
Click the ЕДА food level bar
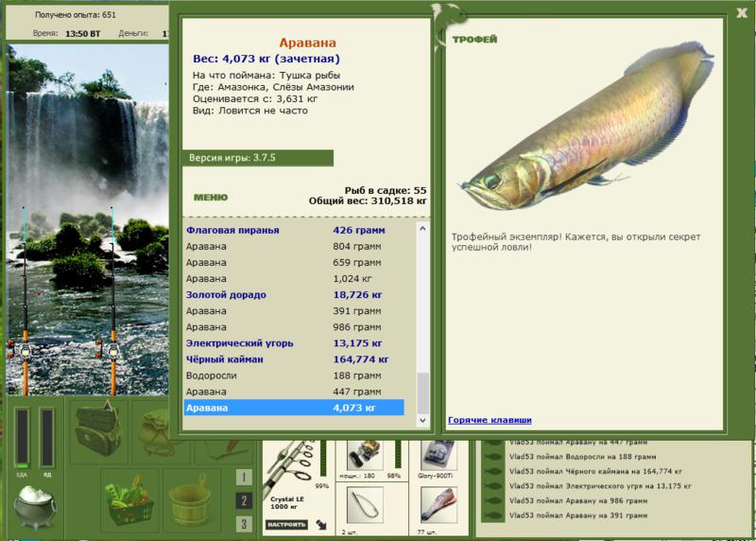tap(22, 438)
